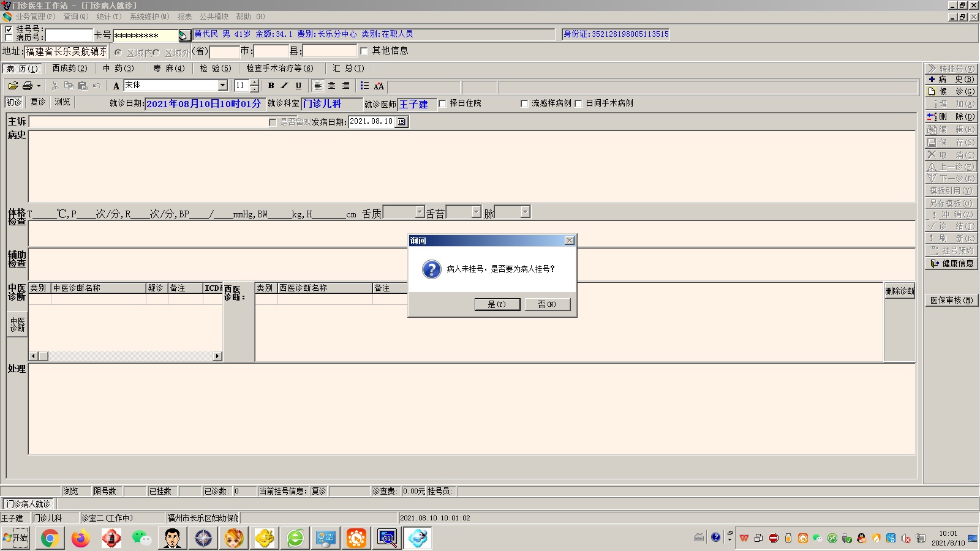Expand the 脉 dropdown
The image size is (980, 551).
click(525, 212)
